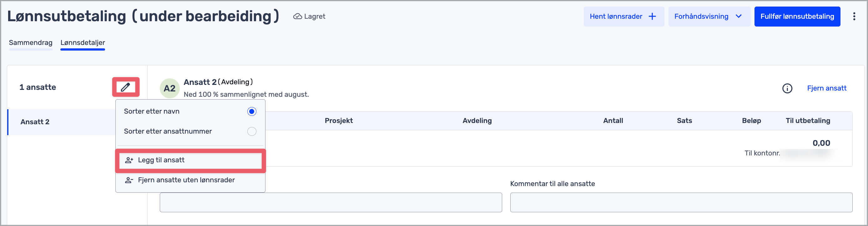The height and width of the screenshot is (226, 868).
Task: Select Sorter etter ansattnummer radio button
Action: 252,131
